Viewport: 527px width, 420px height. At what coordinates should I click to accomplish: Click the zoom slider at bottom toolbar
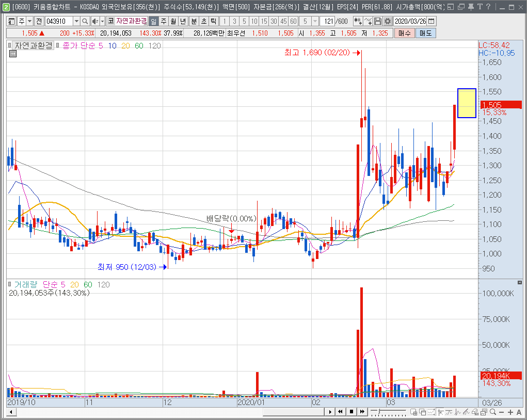388,412
